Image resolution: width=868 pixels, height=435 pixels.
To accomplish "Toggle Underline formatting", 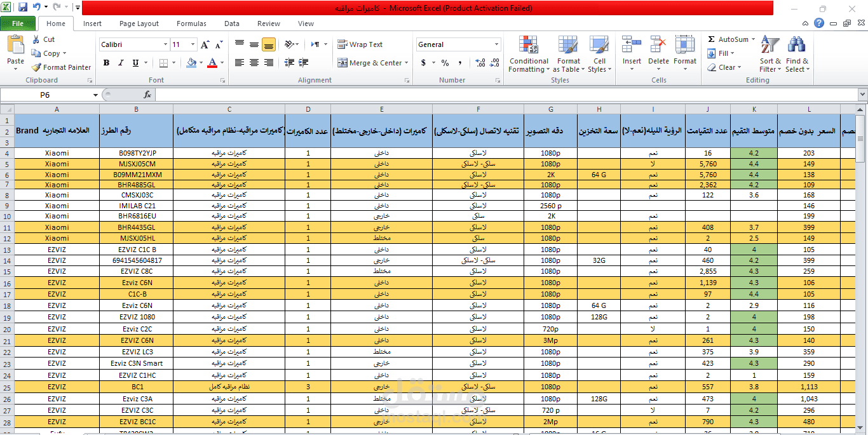I will [x=135, y=63].
